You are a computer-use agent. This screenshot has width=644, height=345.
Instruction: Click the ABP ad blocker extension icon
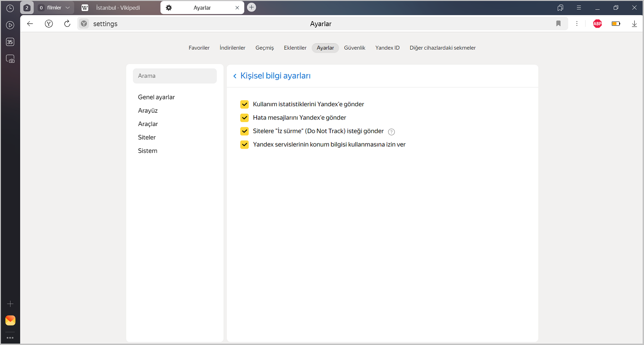click(597, 24)
